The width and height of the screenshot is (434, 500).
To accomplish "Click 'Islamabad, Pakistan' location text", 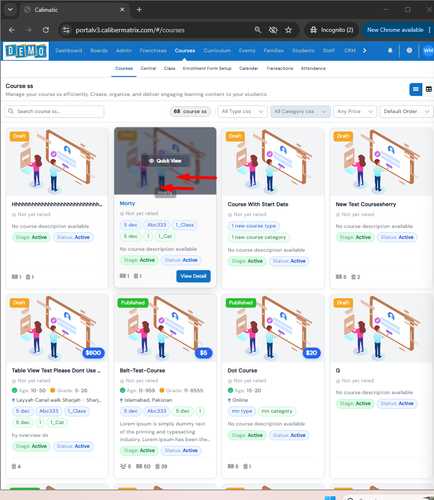I will coord(148,400).
